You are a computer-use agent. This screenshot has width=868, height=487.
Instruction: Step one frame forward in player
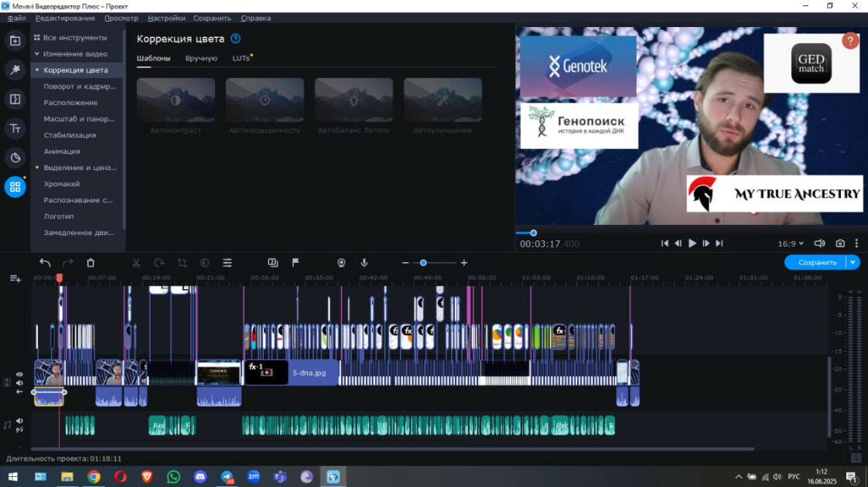click(706, 243)
